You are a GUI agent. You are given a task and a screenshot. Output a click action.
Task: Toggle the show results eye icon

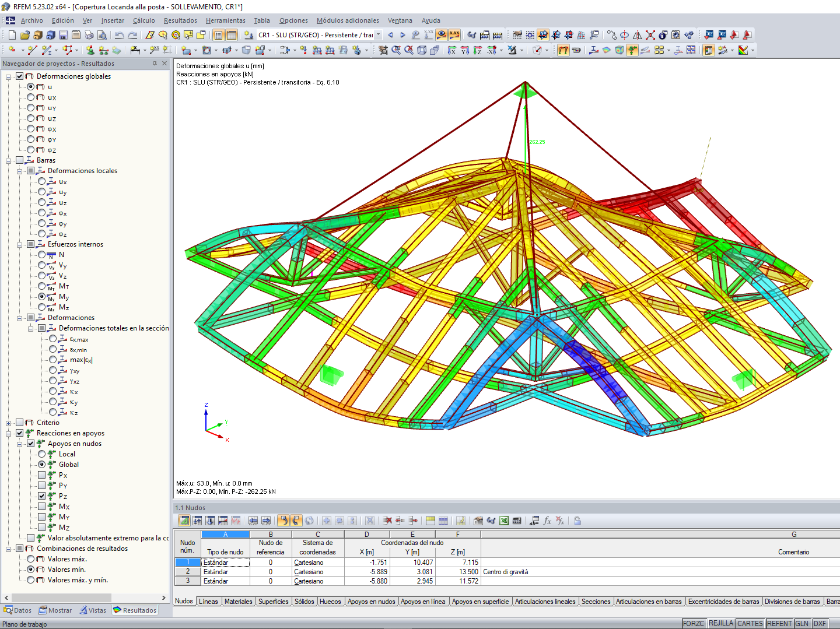(442, 35)
